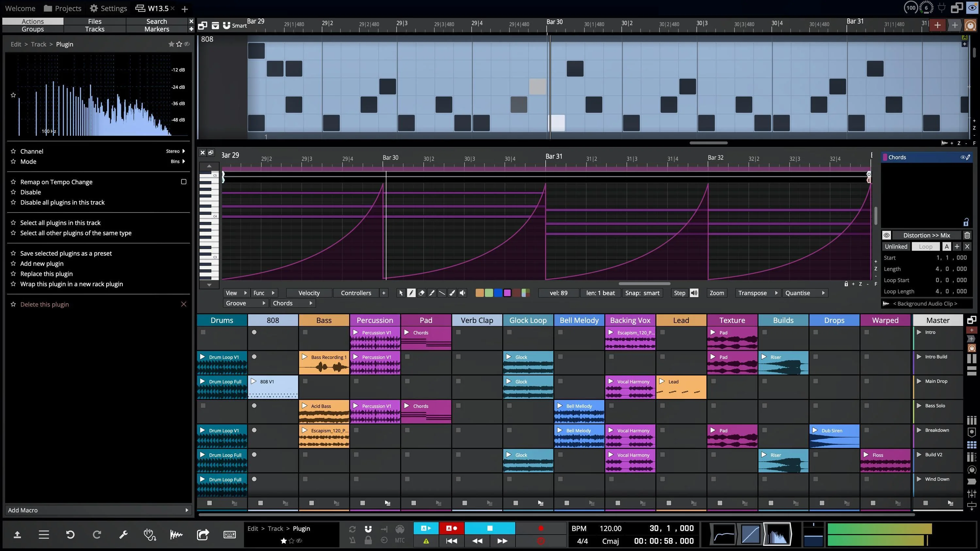Select Replace this plugin action

point(46,274)
